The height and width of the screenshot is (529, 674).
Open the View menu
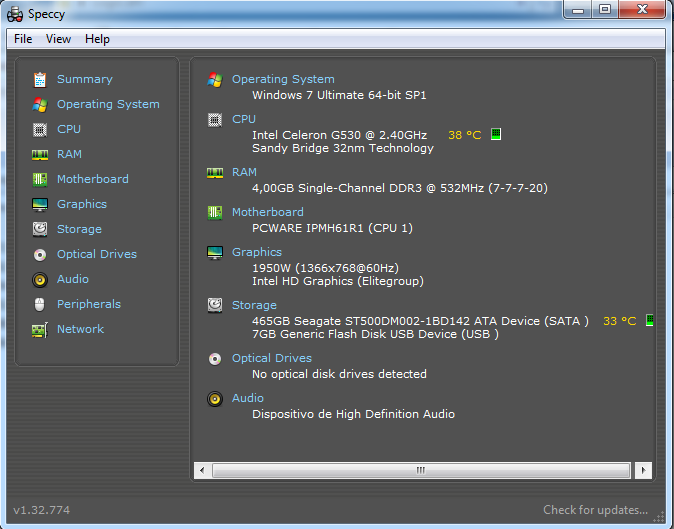(58, 39)
